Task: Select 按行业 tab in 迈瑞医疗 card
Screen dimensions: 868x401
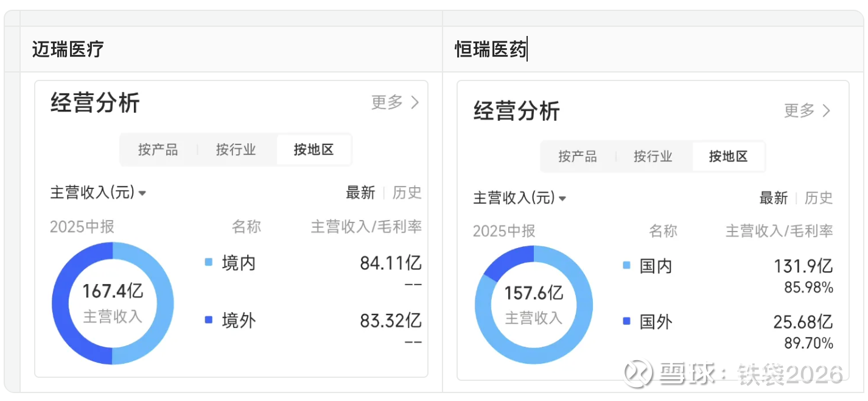Action: tap(236, 150)
